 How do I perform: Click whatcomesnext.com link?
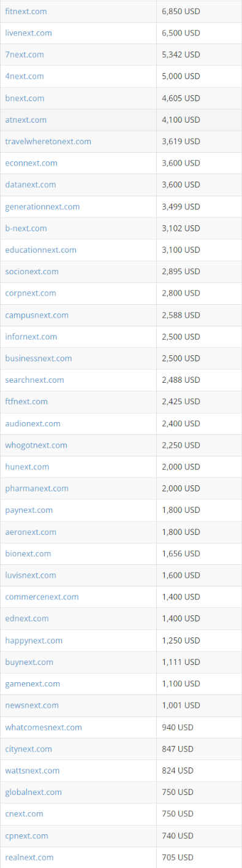tap(43, 727)
